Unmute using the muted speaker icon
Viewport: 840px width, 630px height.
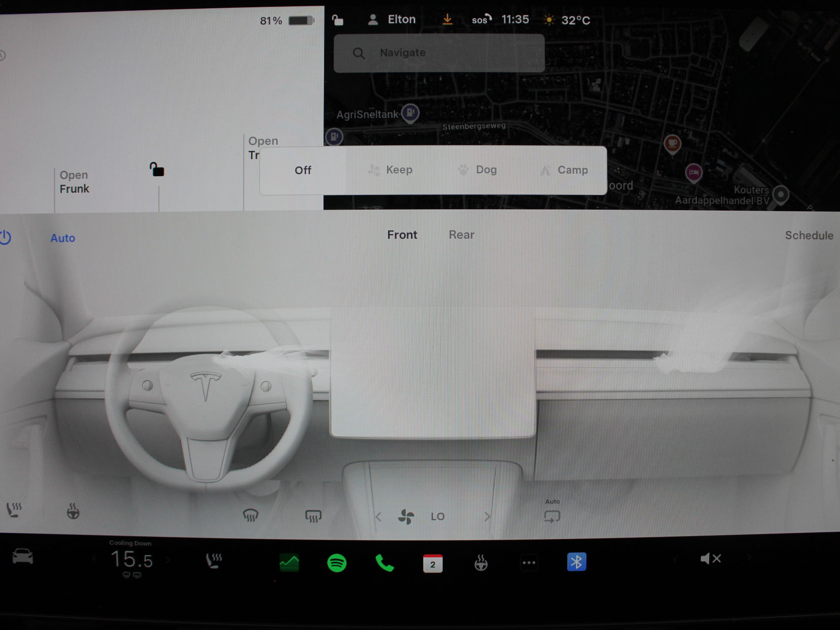711,559
